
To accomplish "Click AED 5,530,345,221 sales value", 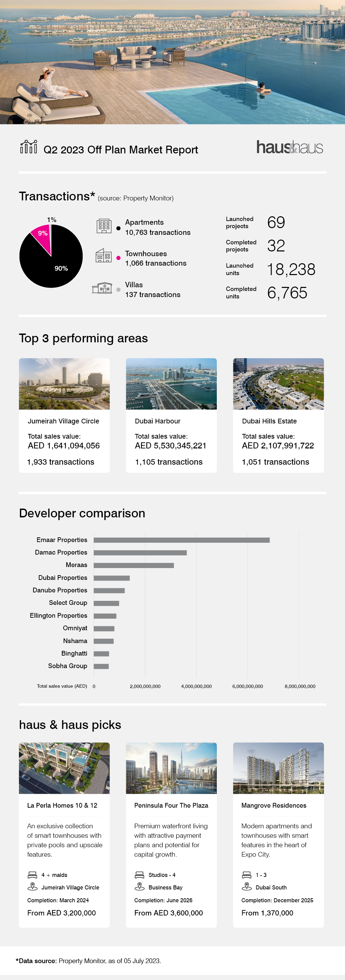I will (170, 445).
